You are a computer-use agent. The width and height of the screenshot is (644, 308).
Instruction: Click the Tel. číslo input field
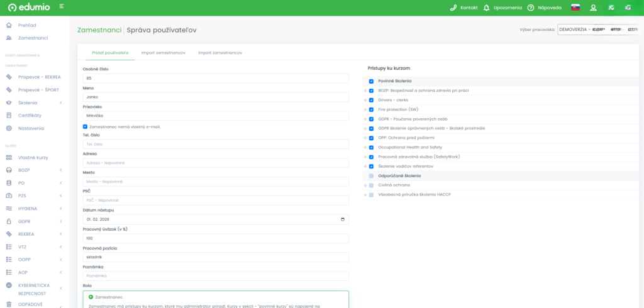point(216,144)
